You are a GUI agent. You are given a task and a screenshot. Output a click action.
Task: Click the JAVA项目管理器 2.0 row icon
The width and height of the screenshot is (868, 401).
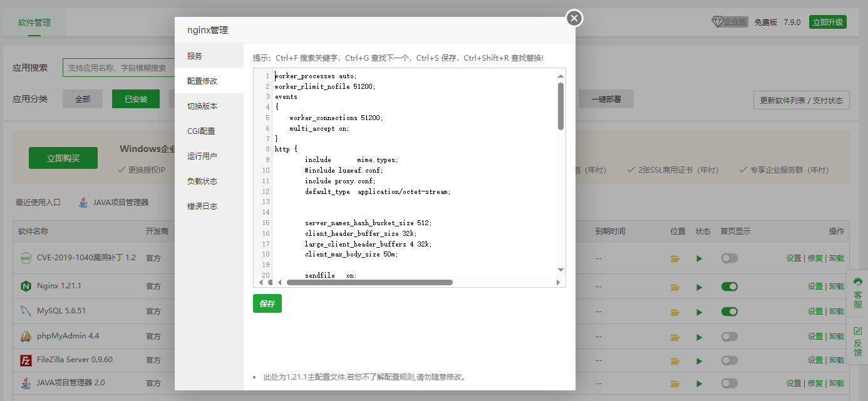(x=26, y=383)
